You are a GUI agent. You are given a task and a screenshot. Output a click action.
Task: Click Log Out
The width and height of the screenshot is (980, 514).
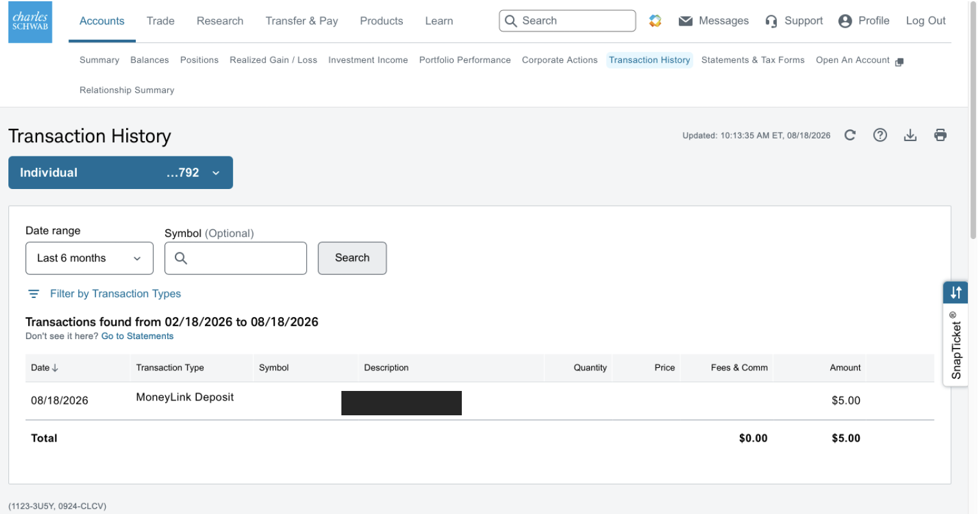coord(926,21)
